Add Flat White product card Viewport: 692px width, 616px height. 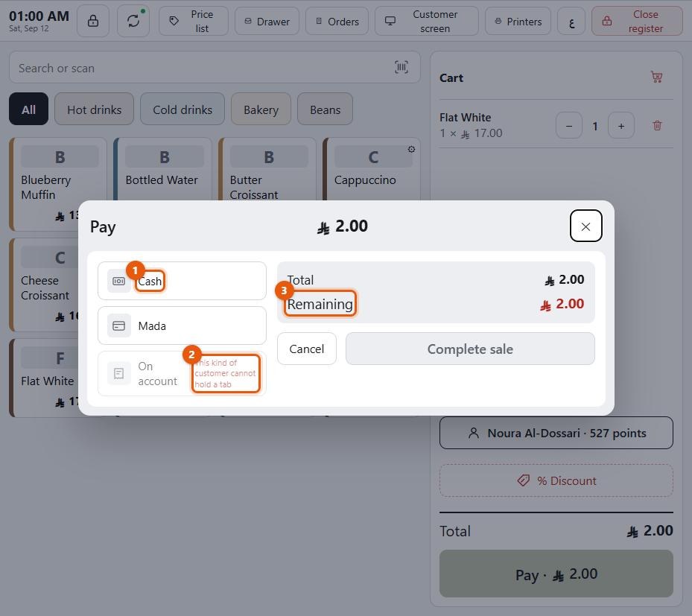coord(44,378)
